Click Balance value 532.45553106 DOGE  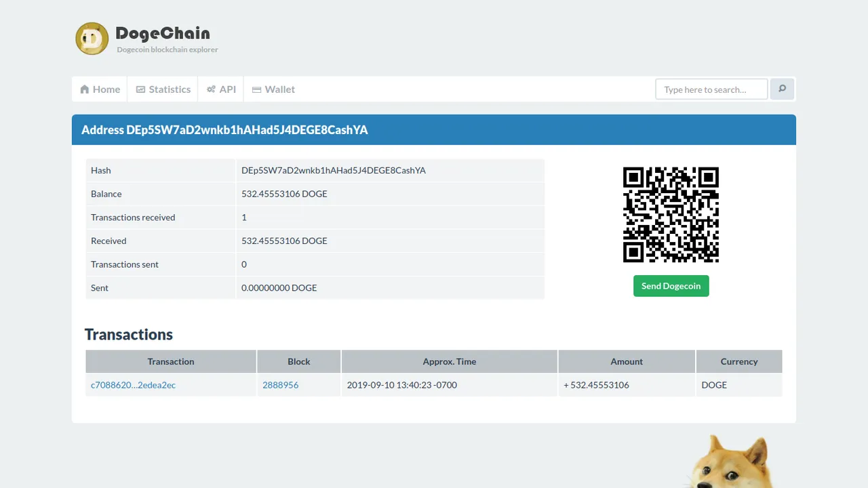[284, 194]
